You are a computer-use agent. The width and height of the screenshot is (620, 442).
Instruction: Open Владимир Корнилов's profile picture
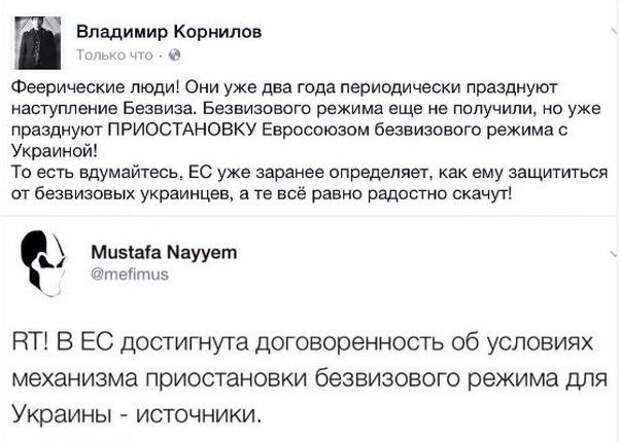pos(38,43)
